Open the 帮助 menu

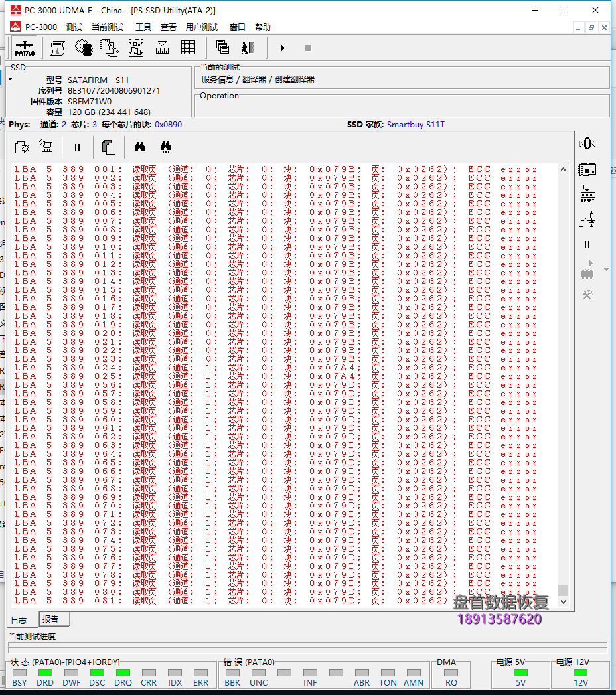click(263, 27)
